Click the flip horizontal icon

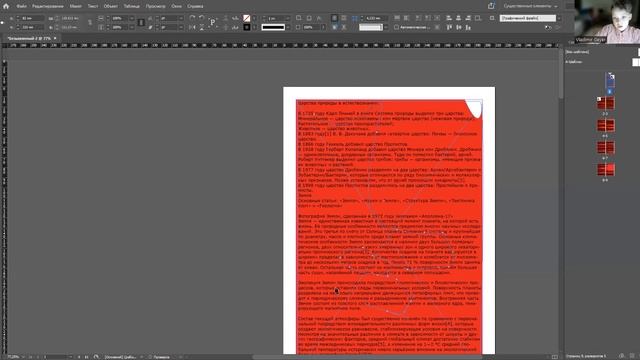(192, 27)
